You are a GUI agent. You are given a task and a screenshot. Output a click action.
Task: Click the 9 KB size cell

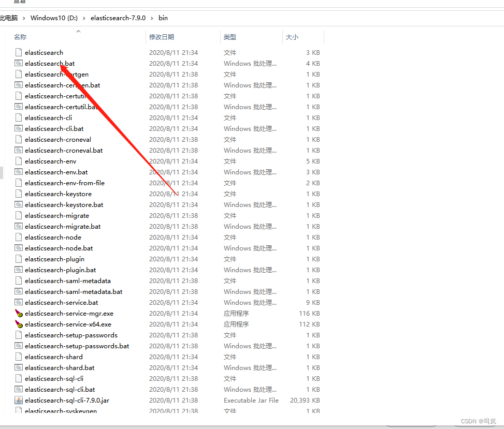click(x=313, y=303)
